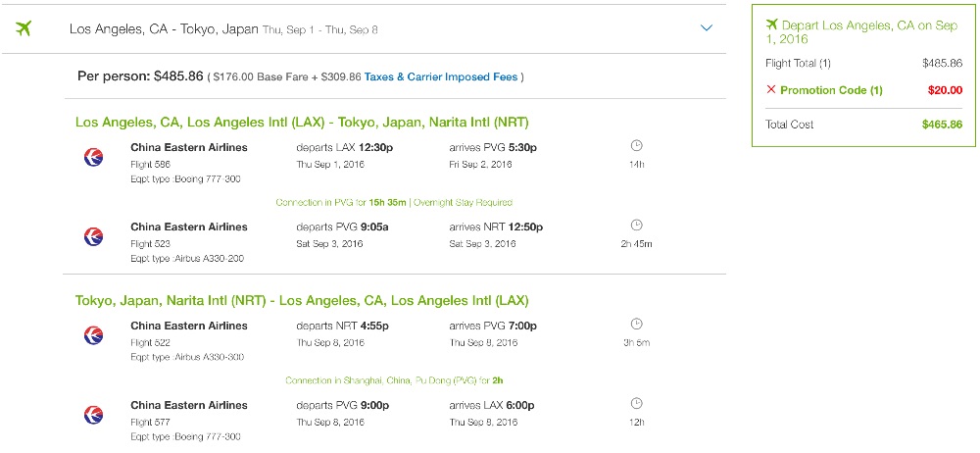Click the clock icon above the 14h duration
The image size is (980, 453).
[636, 146]
